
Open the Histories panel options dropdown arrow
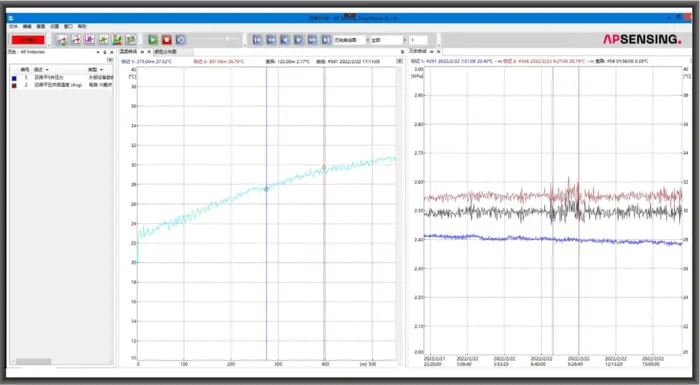pos(98,52)
